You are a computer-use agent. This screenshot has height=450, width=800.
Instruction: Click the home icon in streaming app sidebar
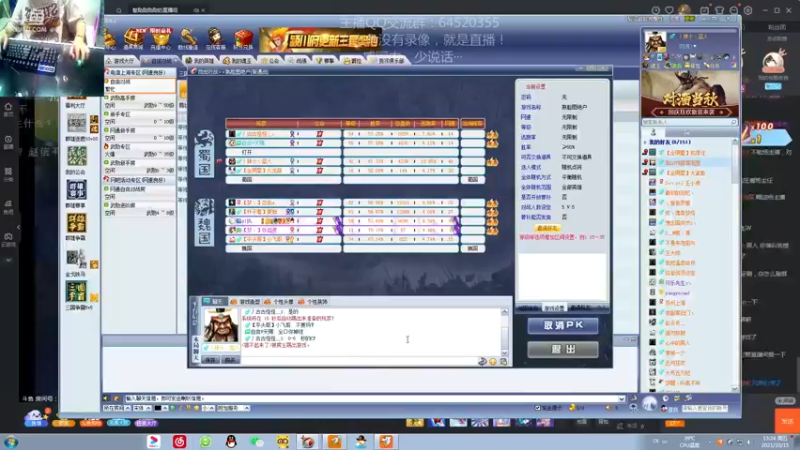pyautogui.click(x=8, y=109)
